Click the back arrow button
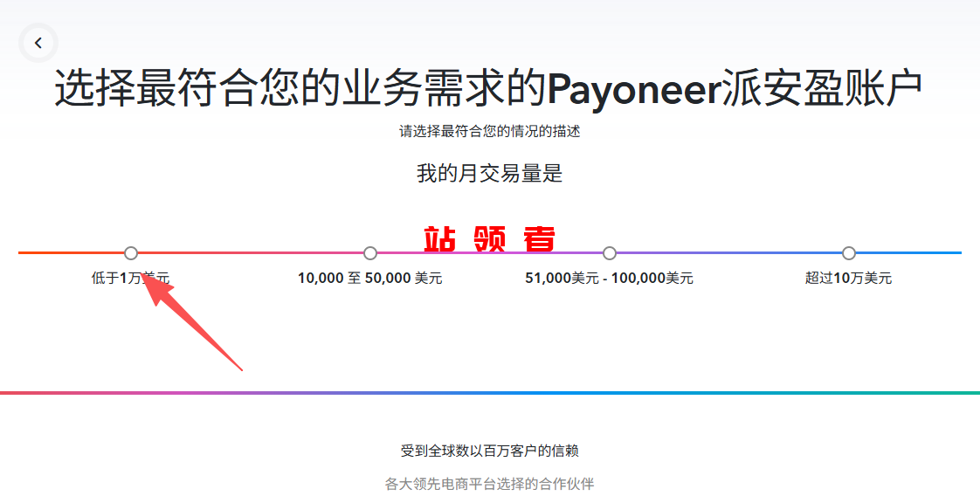Image resolution: width=980 pixels, height=503 pixels. coord(38,43)
